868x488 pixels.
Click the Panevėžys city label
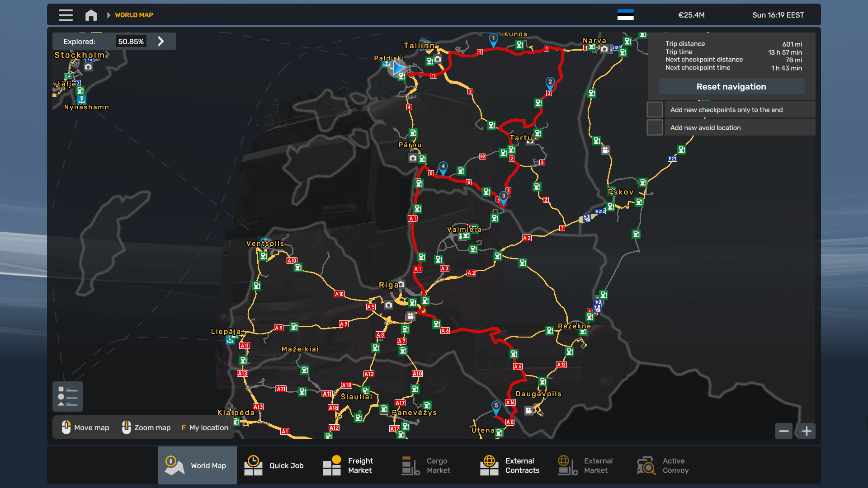pos(415,413)
